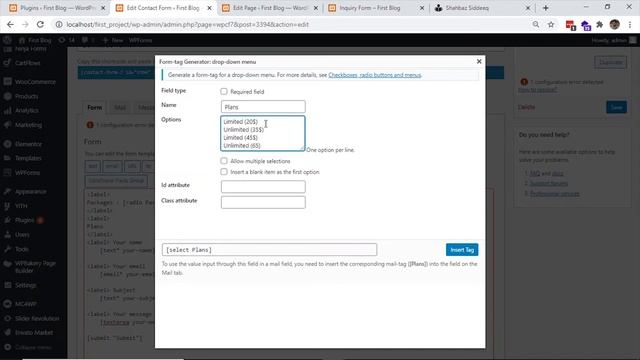The height and width of the screenshot is (360, 640).
Task: Switch to Edit Page - First Blog tab
Action: pyautogui.click(x=269, y=8)
